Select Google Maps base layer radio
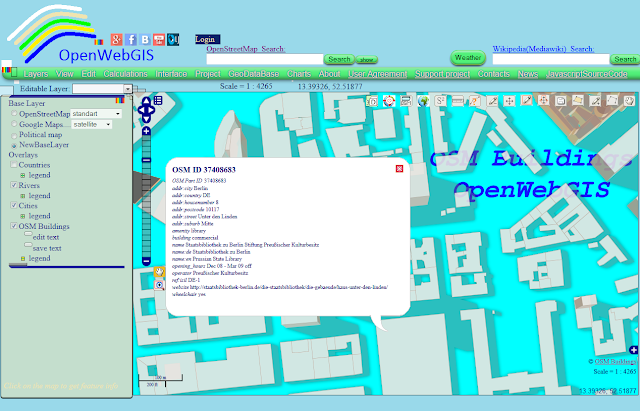The image size is (640, 411). click(x=14, y=124)
